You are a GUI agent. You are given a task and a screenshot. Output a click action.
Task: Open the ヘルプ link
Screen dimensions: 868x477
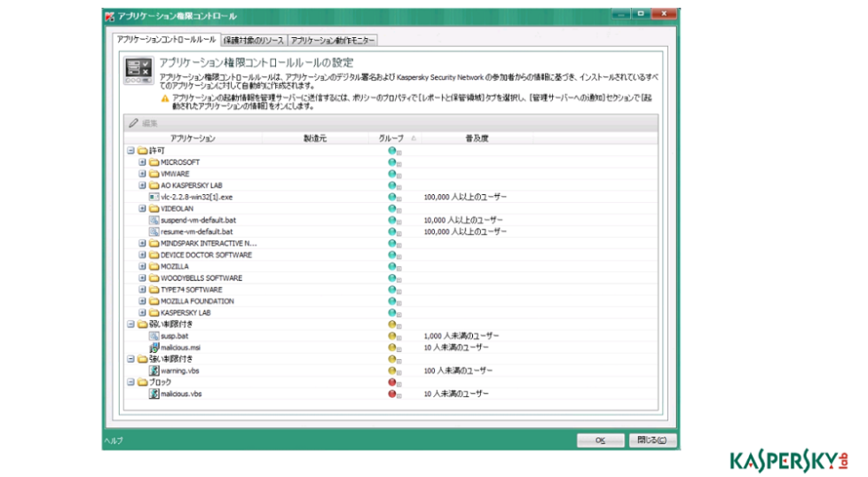pos(114,441)
